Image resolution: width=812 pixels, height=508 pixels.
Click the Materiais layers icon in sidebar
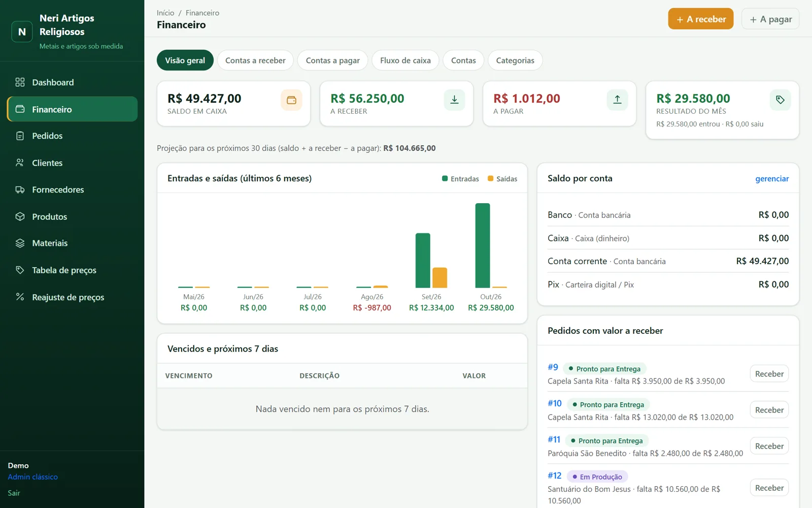[20, 243]
